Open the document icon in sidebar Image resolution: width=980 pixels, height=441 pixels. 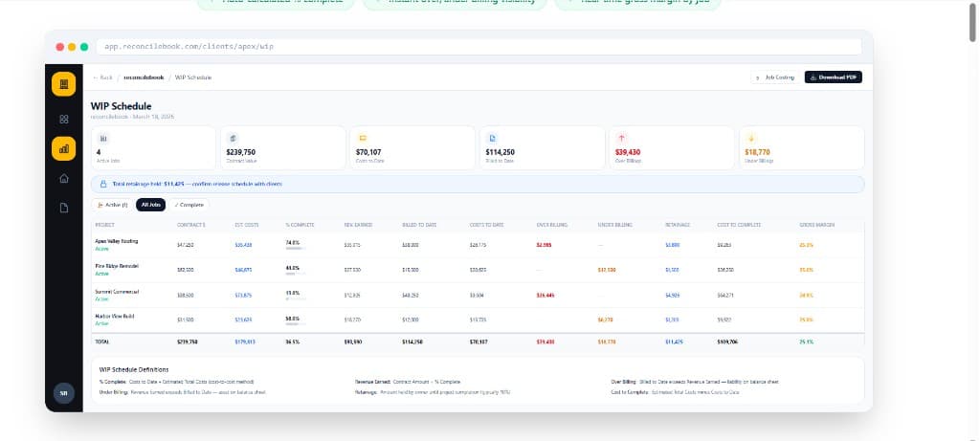pos(64,208)
